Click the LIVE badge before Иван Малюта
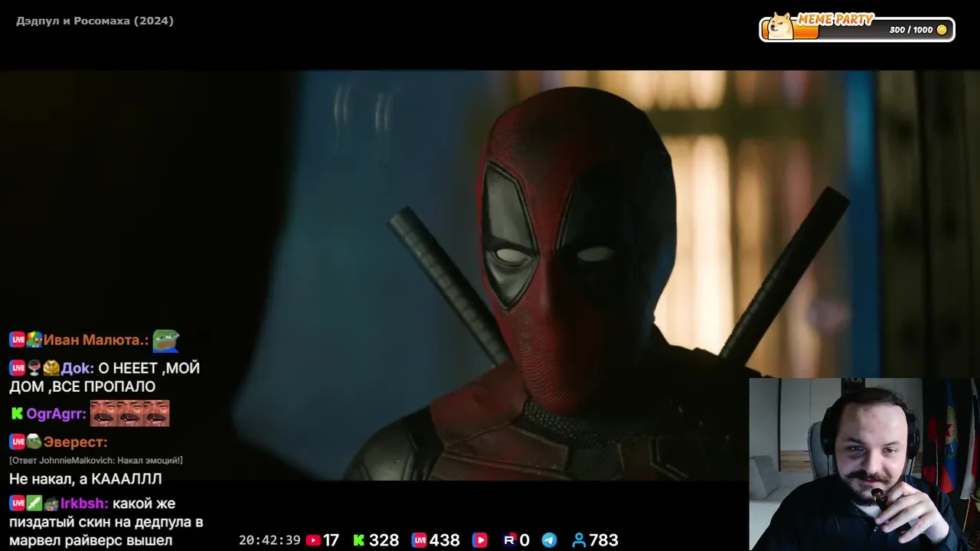The height and width of the screenshot is (551, 980). click(x=17, y=340)
